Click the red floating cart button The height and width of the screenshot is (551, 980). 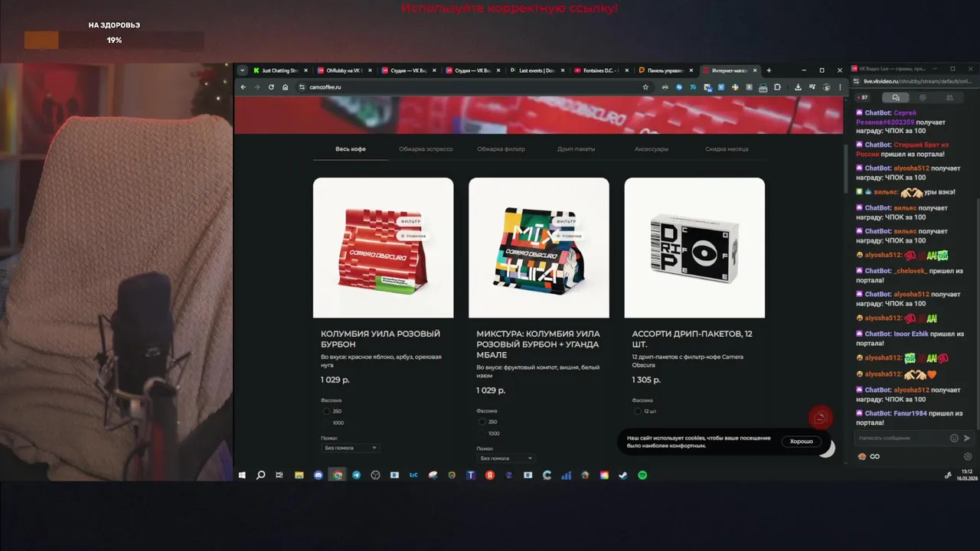(x=820, y=417)
